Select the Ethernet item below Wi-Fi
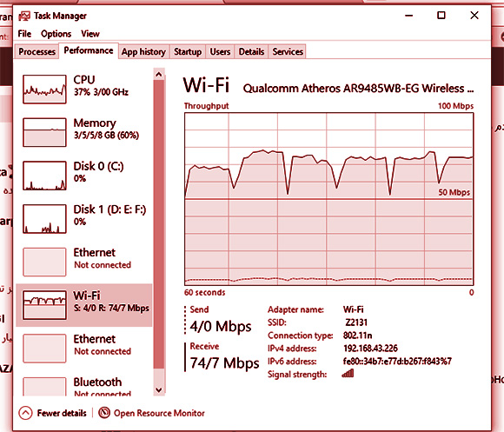The height and width of the screenshot is (432, 504). (x=83, y=348)
